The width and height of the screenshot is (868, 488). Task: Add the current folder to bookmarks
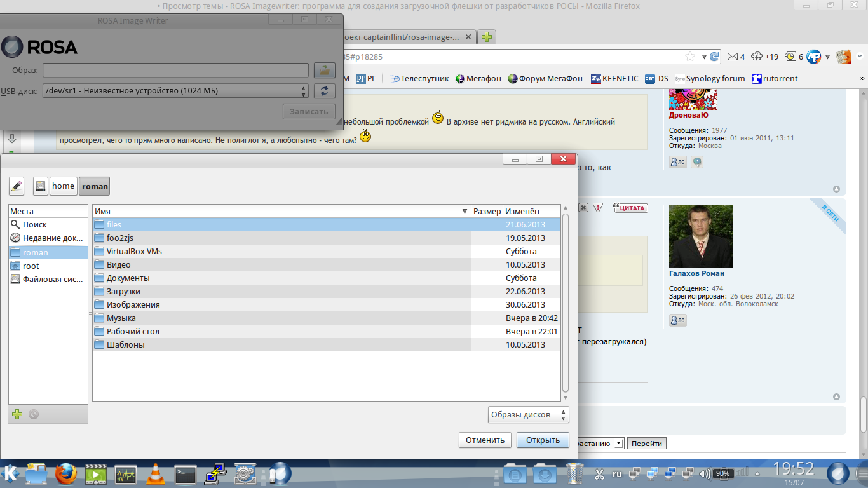pos(17,414)
